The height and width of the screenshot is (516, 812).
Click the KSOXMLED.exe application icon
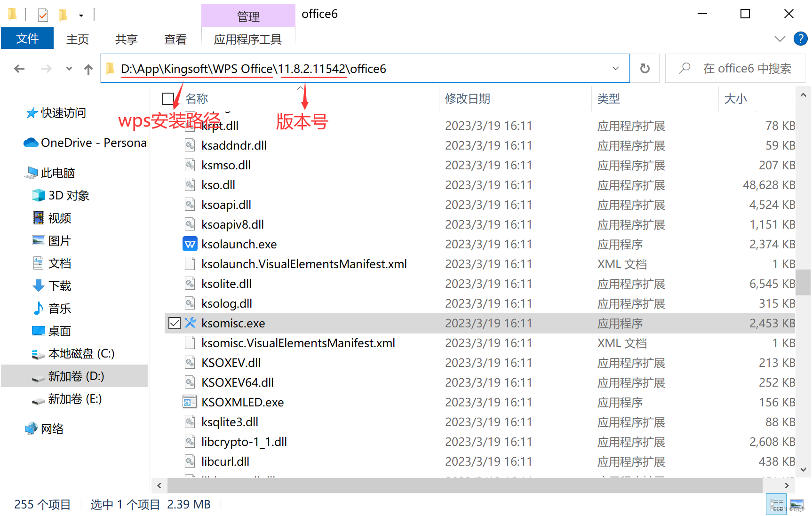[190, 402]
